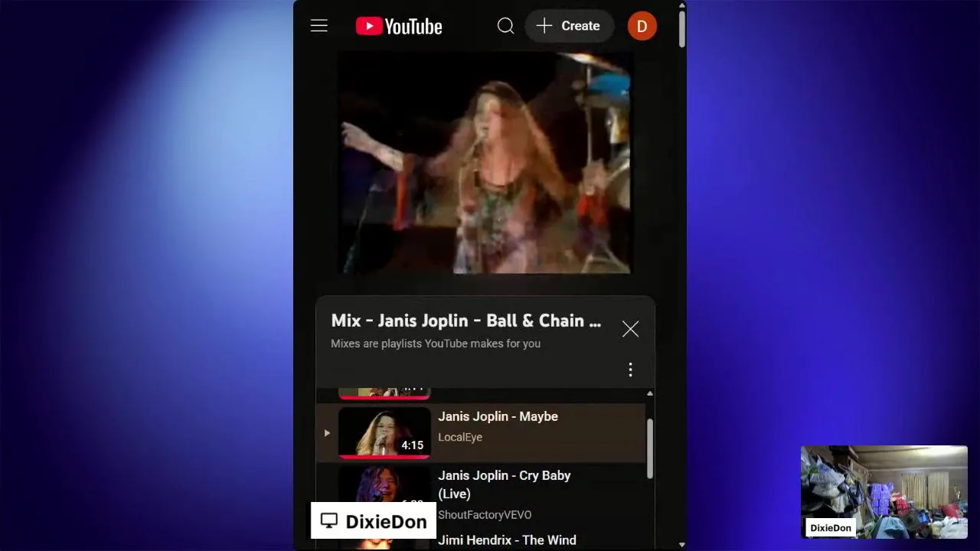Click 'Mixes are playlists YouTube makes for you'

point(436,344)
